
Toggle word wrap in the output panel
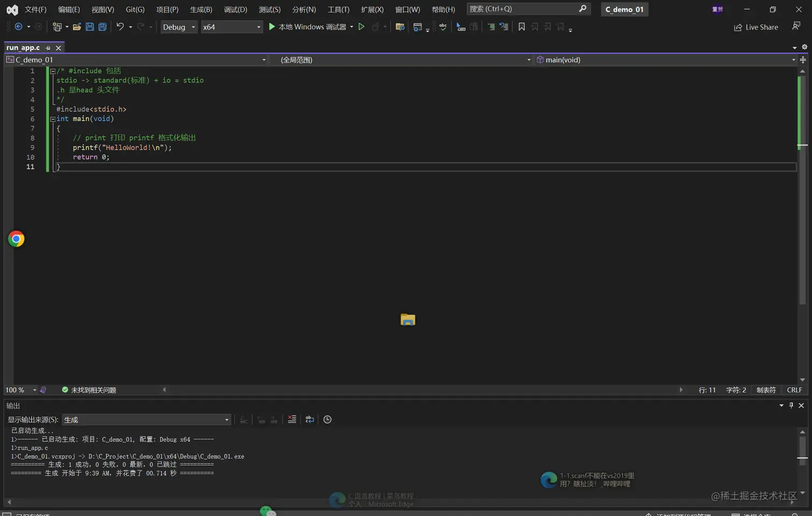click(x=310, y=419)
